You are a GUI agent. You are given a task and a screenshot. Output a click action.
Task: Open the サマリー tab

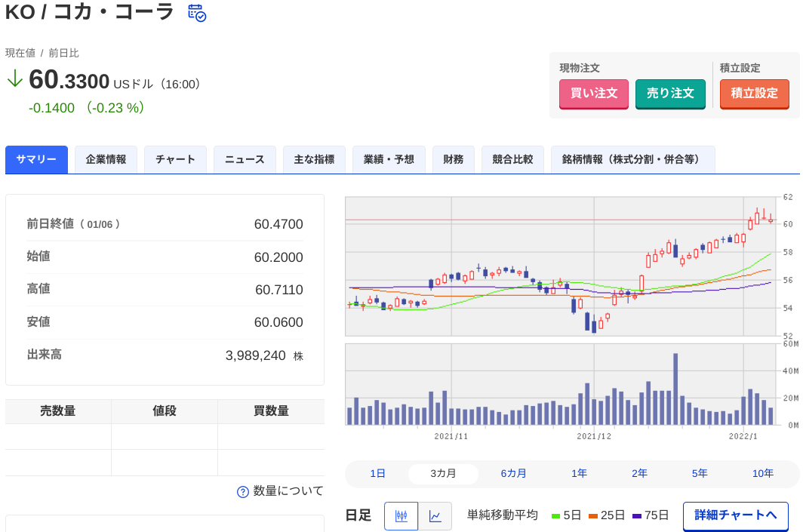pos(36,159)
